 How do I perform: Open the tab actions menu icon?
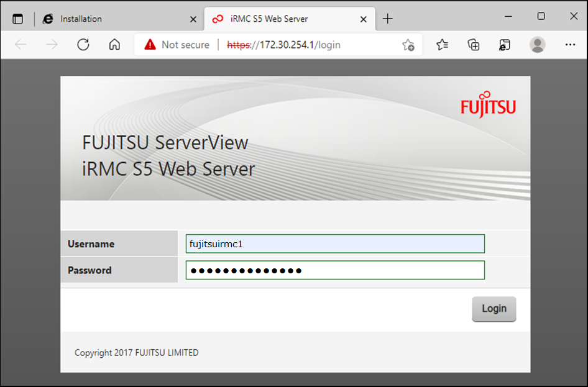point(17,19)
